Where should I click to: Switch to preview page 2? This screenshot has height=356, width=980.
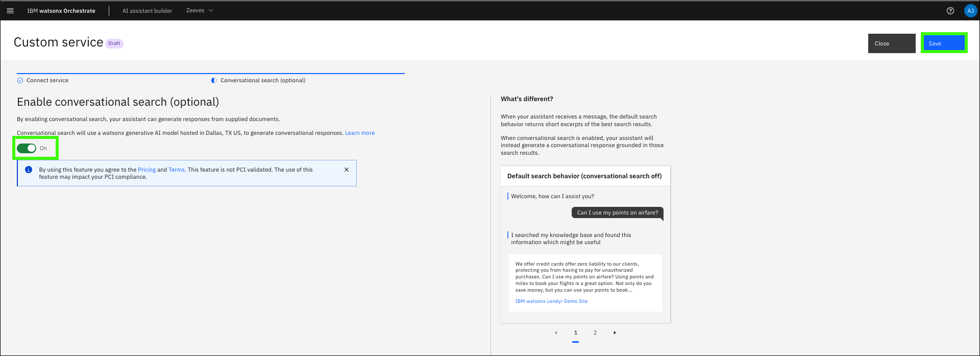pos(595,333)
